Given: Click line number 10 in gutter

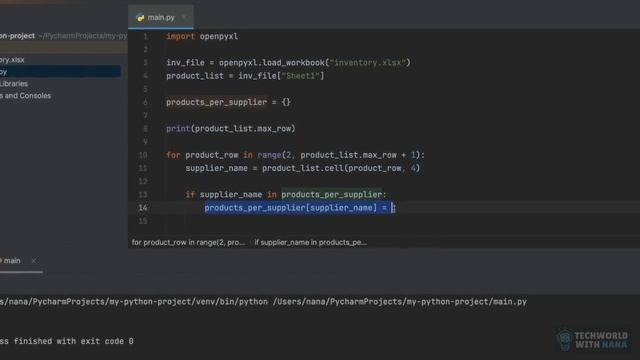Looking at the screenshot, I should 142,155.
